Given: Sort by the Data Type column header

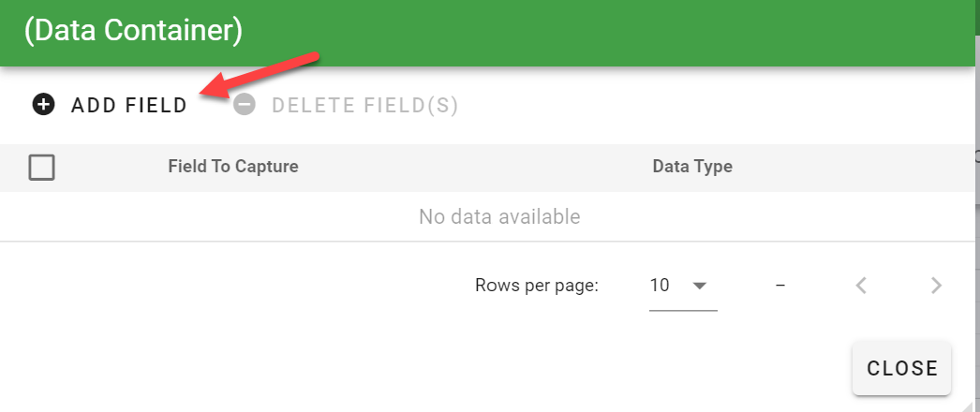Looking at the screenshot, I should (692, 167).
